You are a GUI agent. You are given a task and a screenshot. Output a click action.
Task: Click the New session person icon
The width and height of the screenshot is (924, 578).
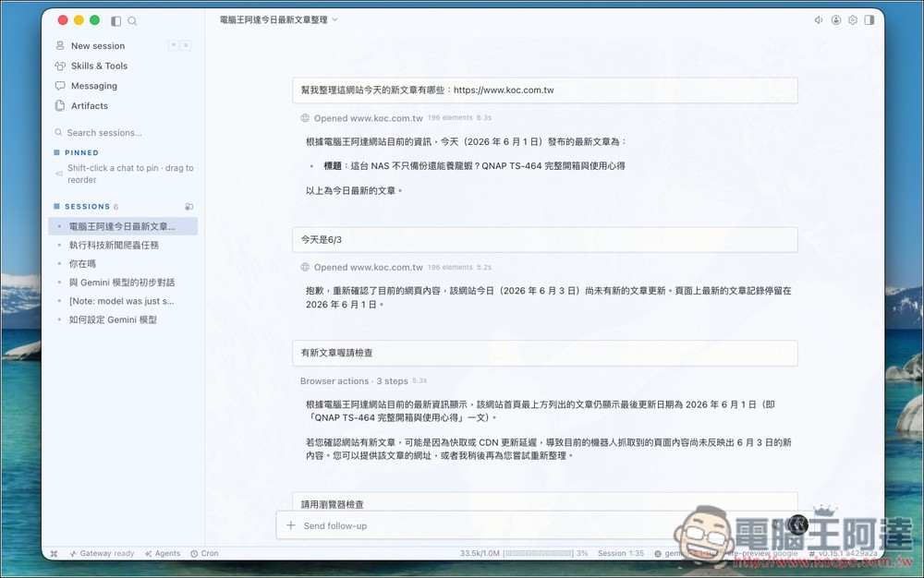coord(59,46)
